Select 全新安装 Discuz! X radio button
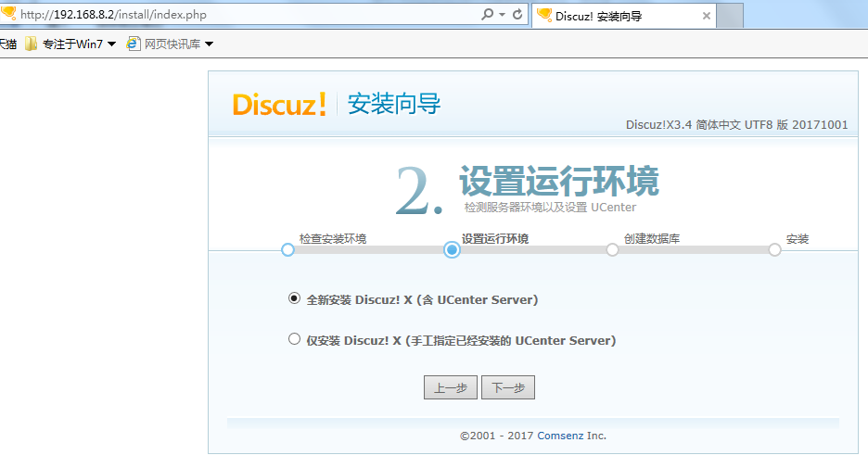This screenshot has height=468, width=868. click(295, 298)
